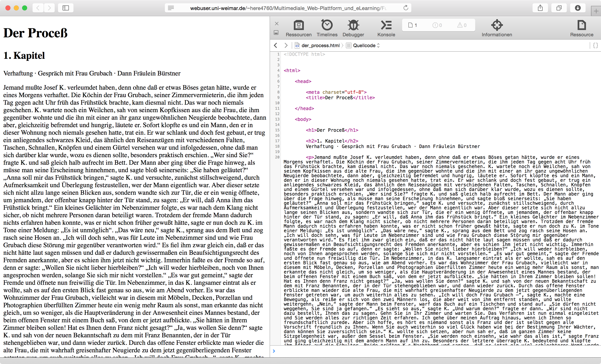Open the Ressource details sidebar
Viewport: 601px width, 364px height.
click(x=581, y=29)
